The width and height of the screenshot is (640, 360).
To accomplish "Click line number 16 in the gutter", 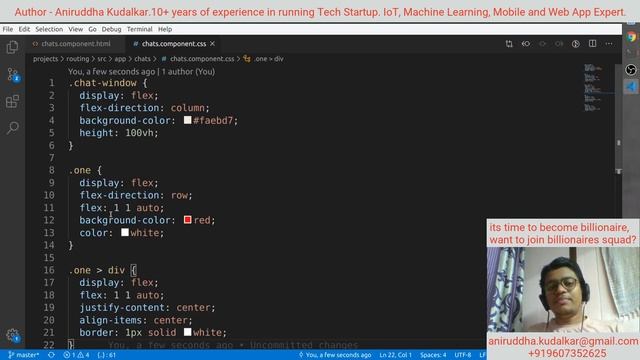I will [49, 270].
